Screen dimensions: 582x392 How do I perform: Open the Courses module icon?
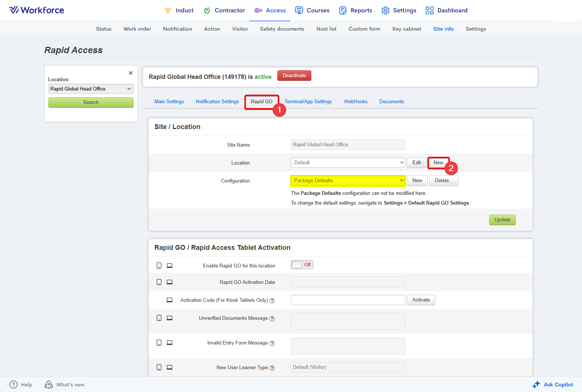[x=299, y=10]
